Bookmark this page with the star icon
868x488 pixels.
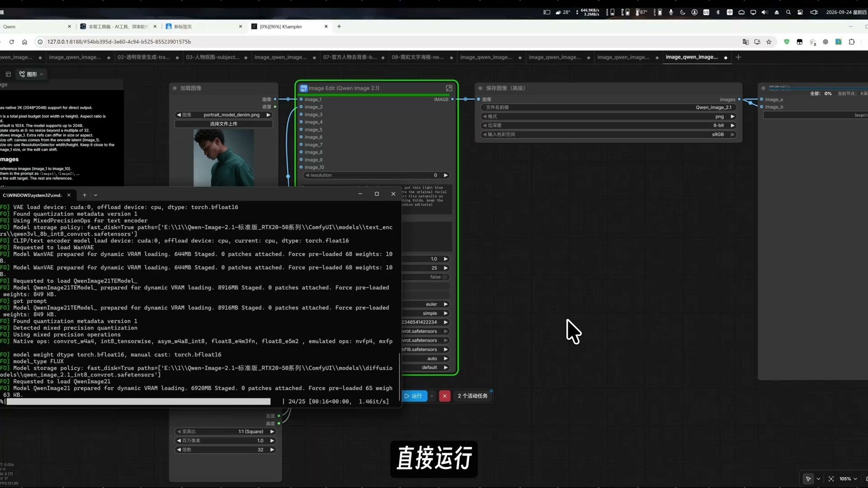[769, 42]
